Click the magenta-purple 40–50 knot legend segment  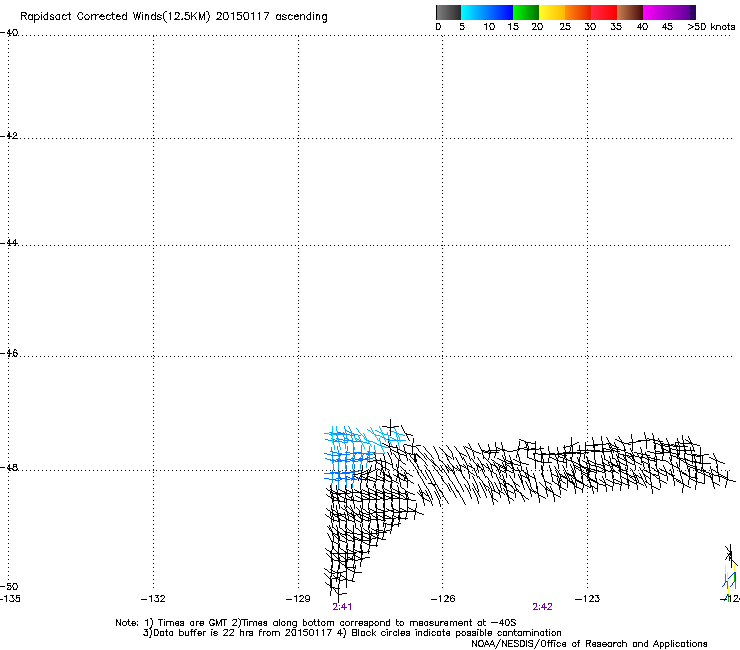pyautogui.click(x=669, y=12)
